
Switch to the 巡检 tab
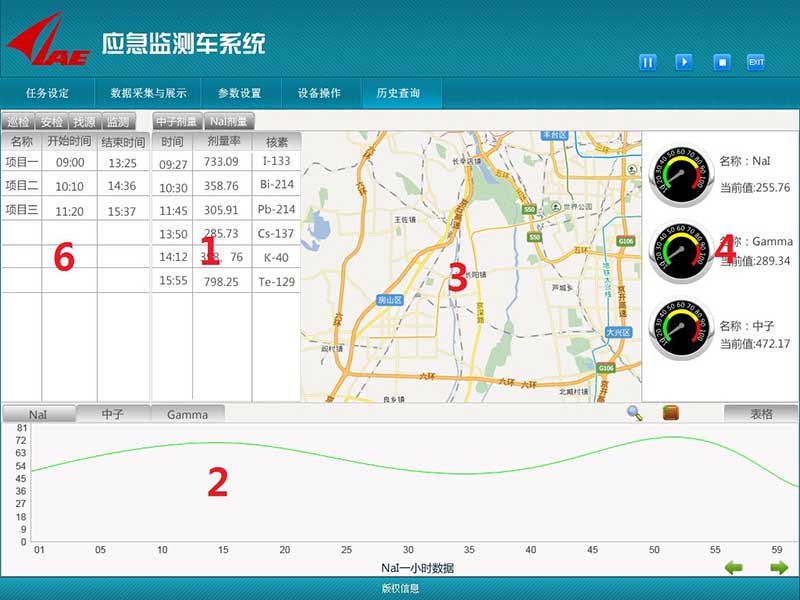pyautogui.click(x=18, y=121)
